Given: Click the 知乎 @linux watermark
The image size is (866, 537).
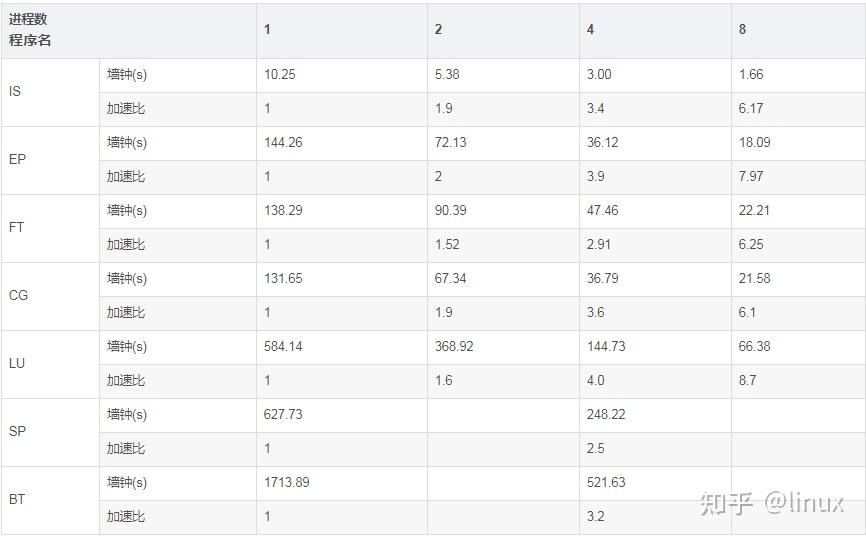Looking at the screenshot, I should (x=771, y=503).
